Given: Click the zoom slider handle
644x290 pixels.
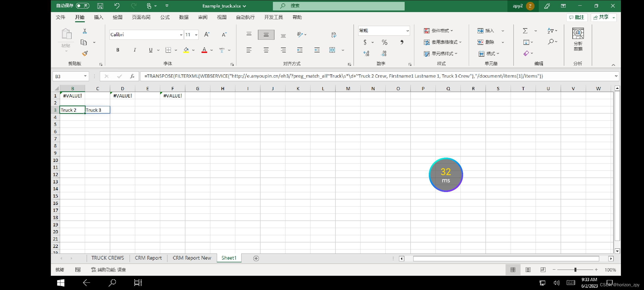Looking at the screenshot, I should click(x=575, y=270).
